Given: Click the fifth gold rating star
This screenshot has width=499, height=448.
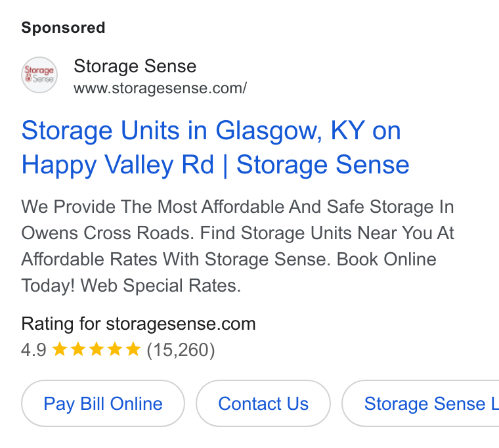Looking at the screenshot, I should 133,349.
